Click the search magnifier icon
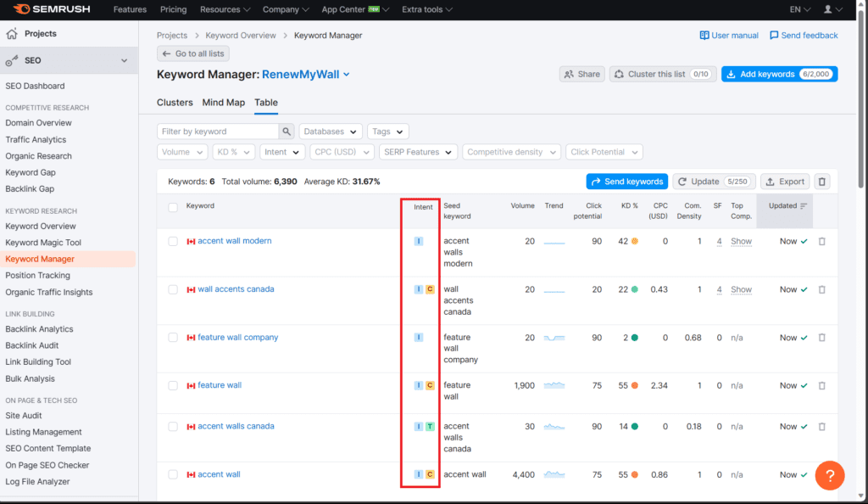The image size is (868, 504). (287, 132)
